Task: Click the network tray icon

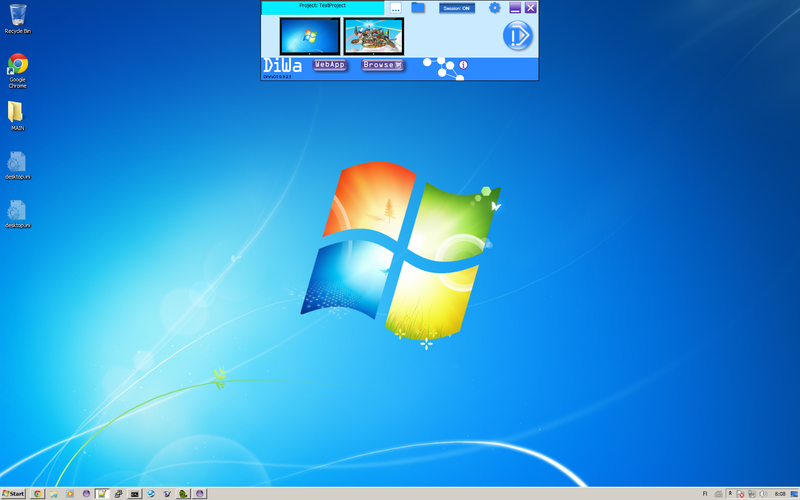Action: pos(752,493)
